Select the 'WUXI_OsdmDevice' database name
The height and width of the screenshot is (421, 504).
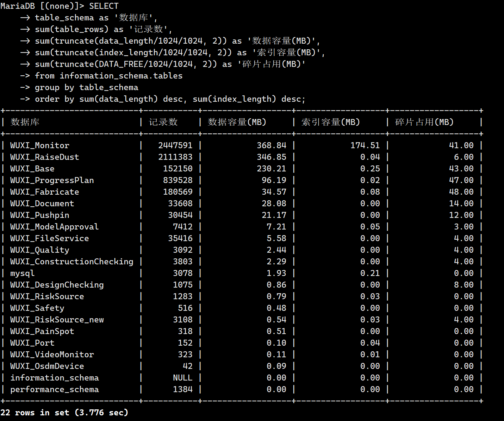click(47, 366)
